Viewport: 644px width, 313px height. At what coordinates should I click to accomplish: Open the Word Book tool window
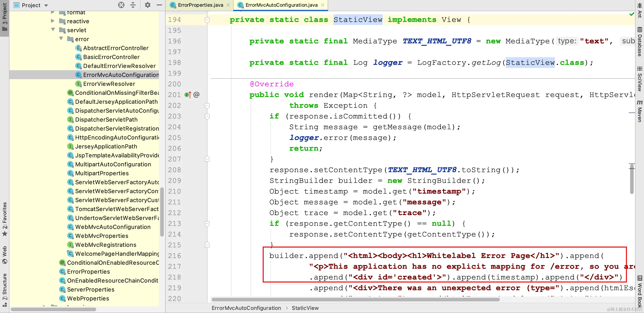pyautogui.click(x=640, y=292)
